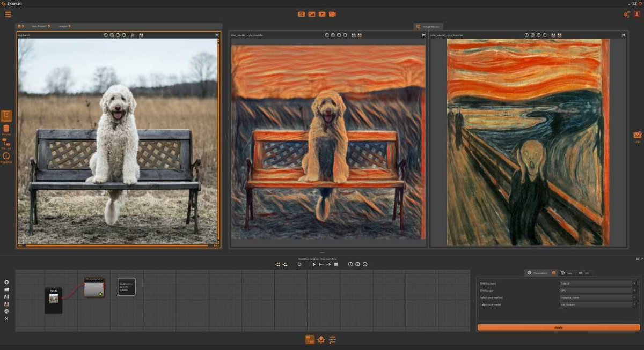Open the Select your model dropdown

(x=596, y=304)
